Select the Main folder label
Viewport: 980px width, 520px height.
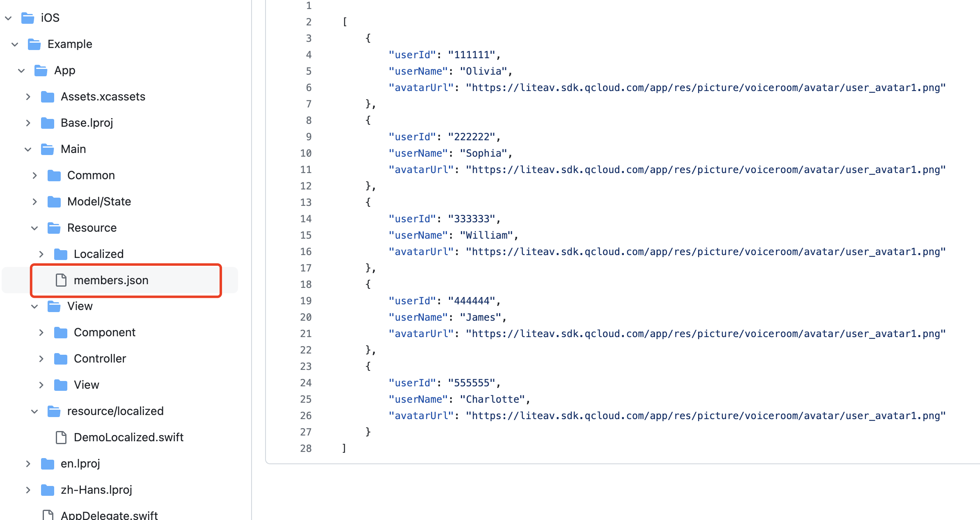[73, 149]
